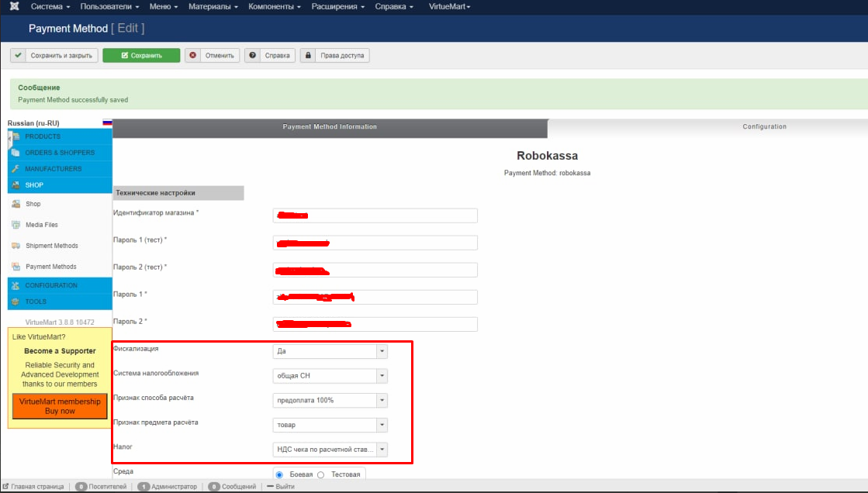Viewport: 868px width, 493px height.
Task: Open Payment Methods in sidebar
Action: [x=51, y=267]
